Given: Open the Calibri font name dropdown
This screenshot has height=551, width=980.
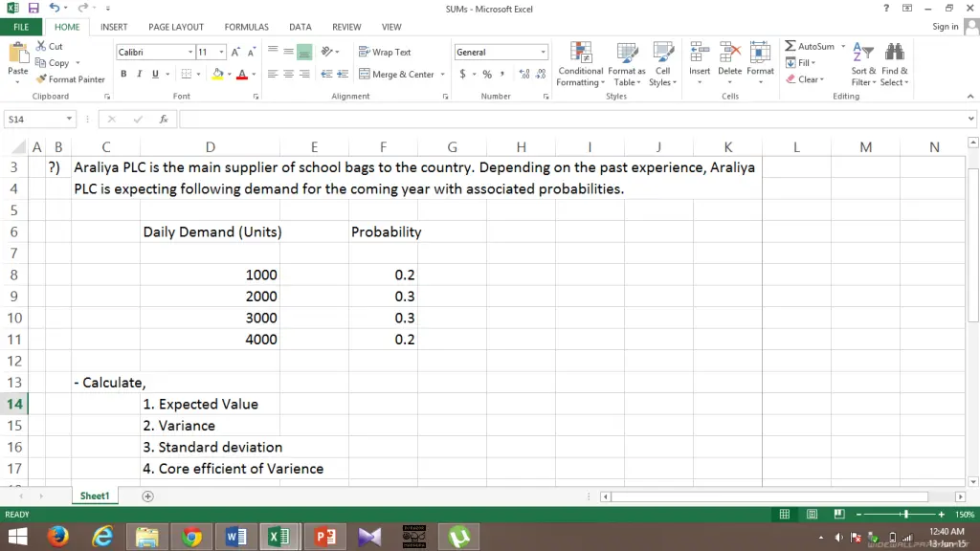Looking at the screenshot, I should [x=190, y=52].
